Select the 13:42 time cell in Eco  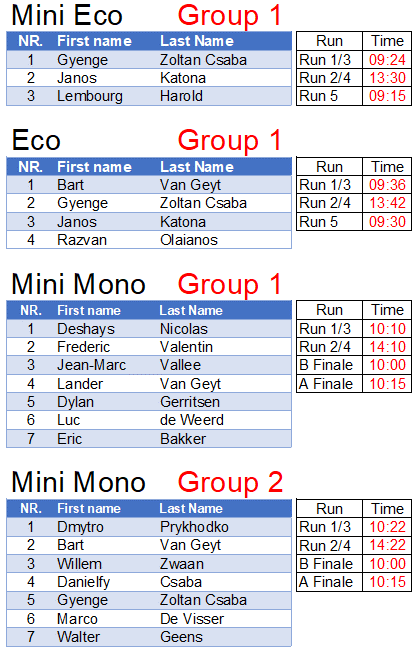387,203
